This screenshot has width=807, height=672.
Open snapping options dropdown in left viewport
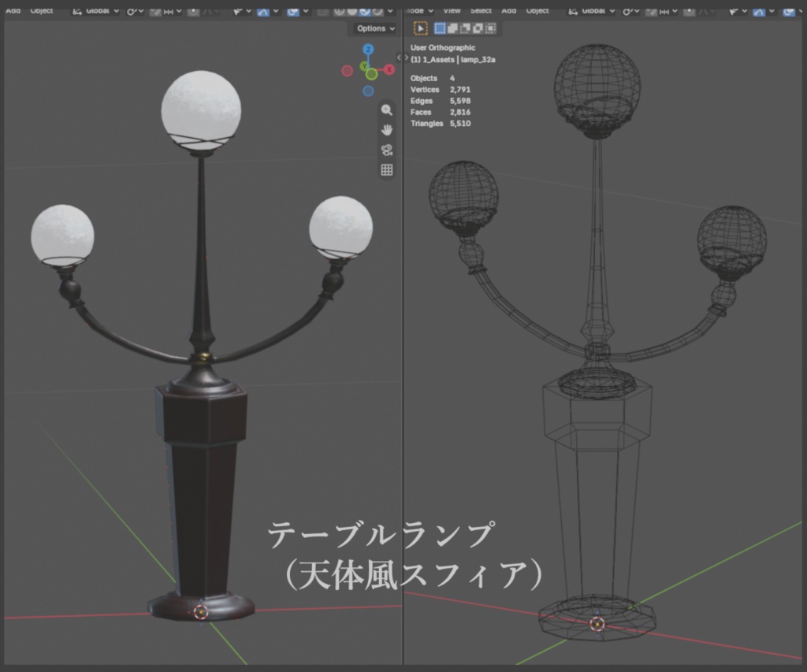coord(173,11)
